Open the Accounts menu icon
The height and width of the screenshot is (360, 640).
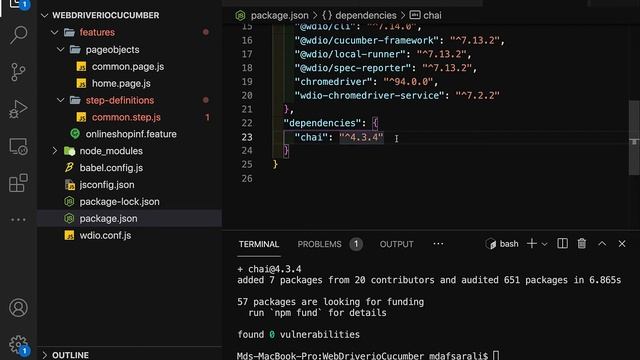point(18,308)
